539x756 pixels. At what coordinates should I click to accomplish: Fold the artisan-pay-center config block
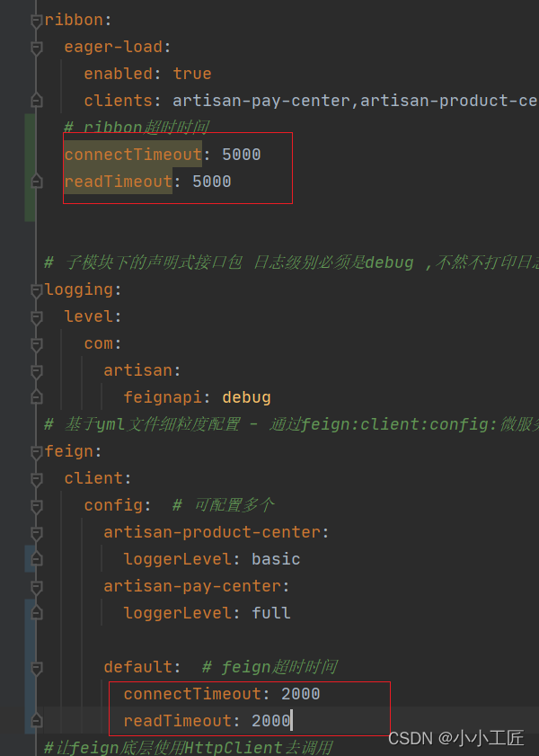(36, 586)
